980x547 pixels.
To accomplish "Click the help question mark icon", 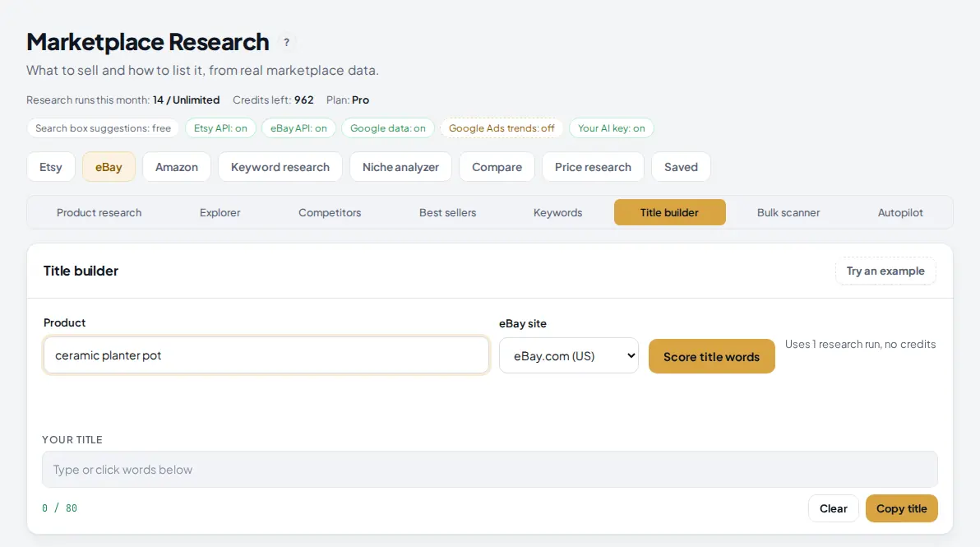I will point(286,43).
